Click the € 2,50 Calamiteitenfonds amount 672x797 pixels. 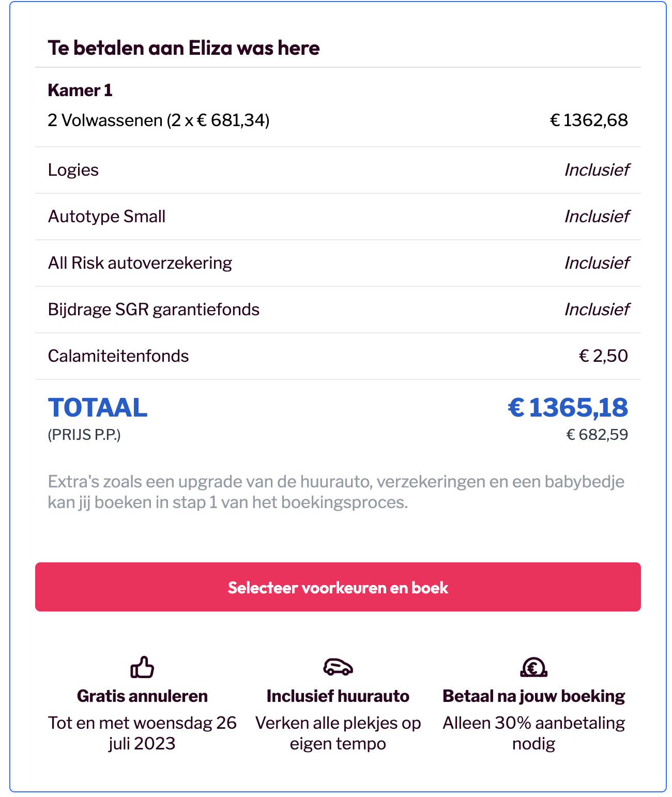coord(603,356)
